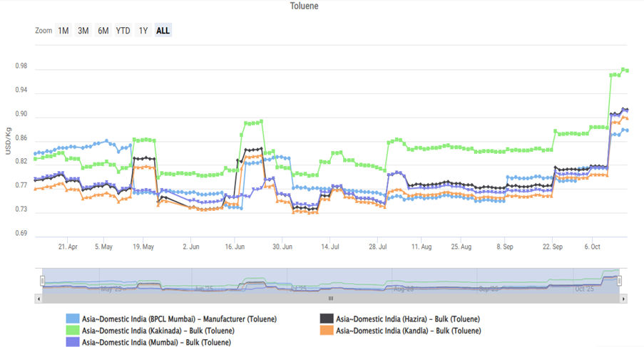Choose the 1Y zoom range
Viewport: 644px width, 347px height.
click(143, 31)
